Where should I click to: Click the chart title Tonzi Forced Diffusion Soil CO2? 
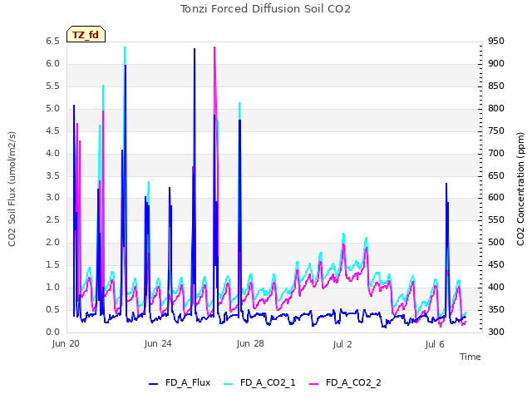[x=265, y=9]
